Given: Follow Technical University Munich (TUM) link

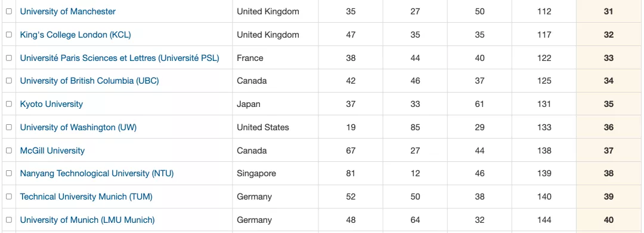Looking at the screenshot, I should 86,197.
